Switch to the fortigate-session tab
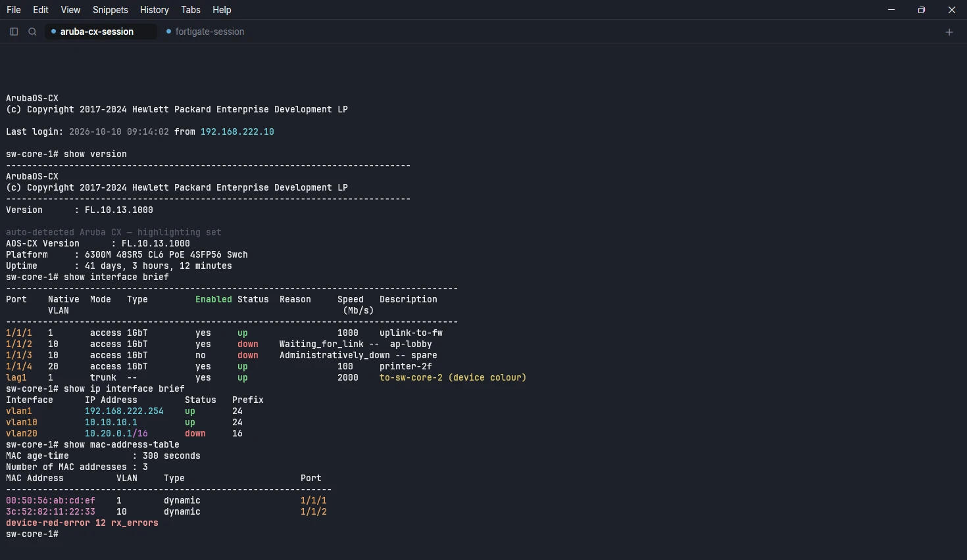The width and height of the screenshot is (967, 560). coord(205,32)
